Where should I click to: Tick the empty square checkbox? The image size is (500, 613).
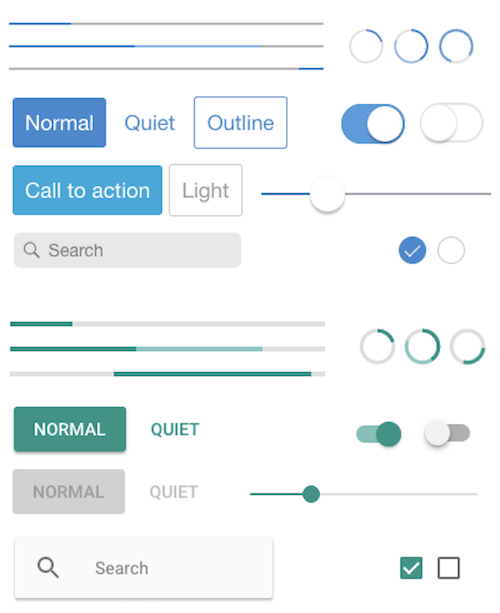tap(448, 568)
